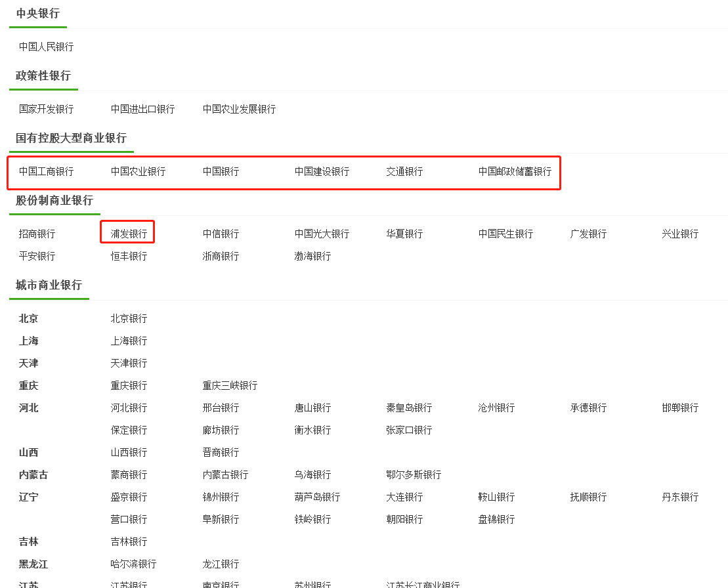Click 北京银行 link
Viewport: 728px width, 588px height.
coord(129,319)
